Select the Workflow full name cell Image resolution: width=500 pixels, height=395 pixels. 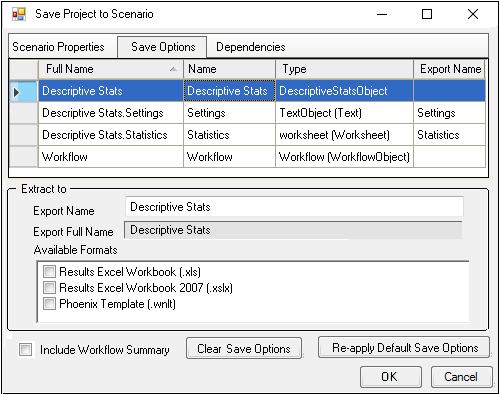tap(111, 157)
